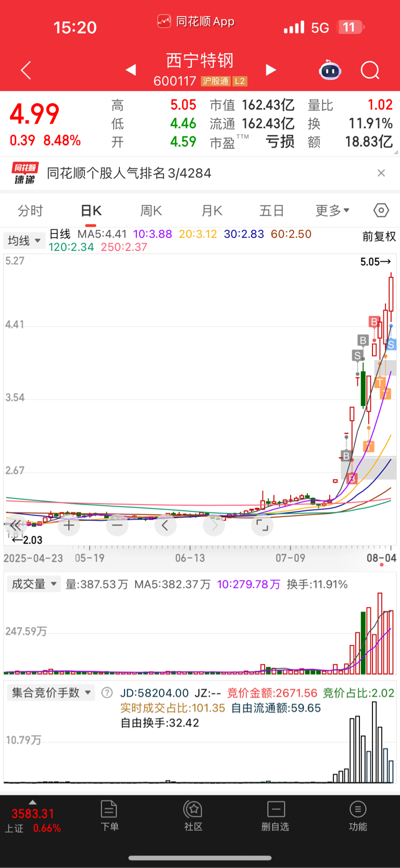Tap the current price 4.99
Viewport: 400px width, 868px height.
(x=35, y=114)
